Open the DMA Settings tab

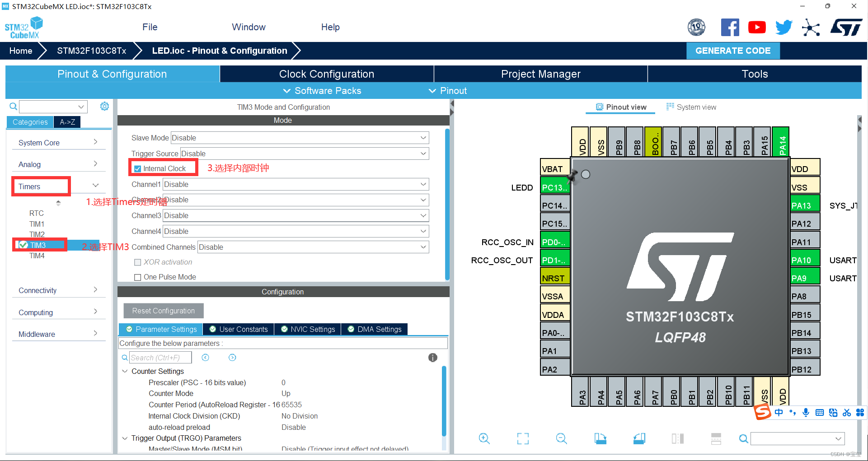[x=375, y=329]
